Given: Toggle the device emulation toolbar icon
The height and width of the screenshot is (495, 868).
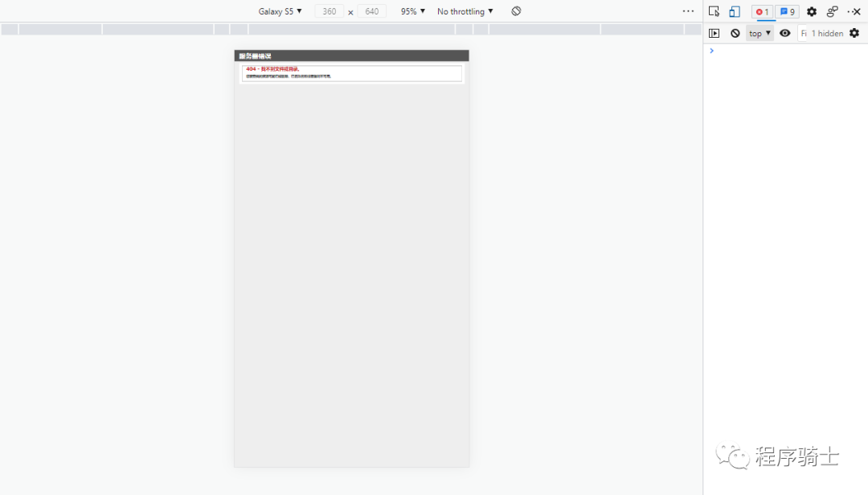Looking at the screenshot, I should (735, 11).
